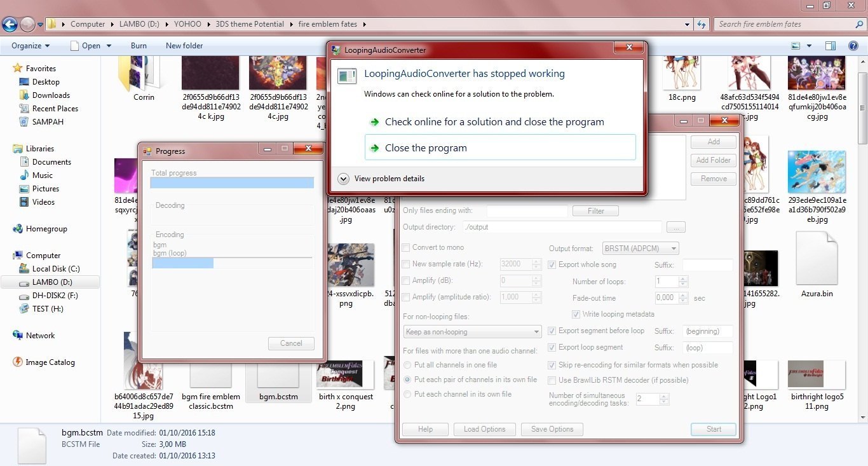The width and height of the screenshot is (868, 466).
Task: Open the Output format BRSTM (ADPCM) dropdown
Action: click(x=641, y=249)
